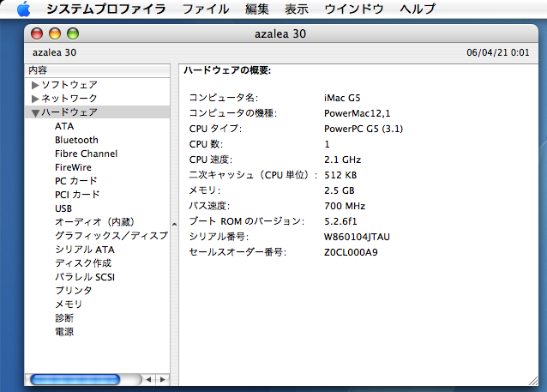Select 電源 in the hardware list
Viewport: 547px width, 392px height.
(64, 332)
